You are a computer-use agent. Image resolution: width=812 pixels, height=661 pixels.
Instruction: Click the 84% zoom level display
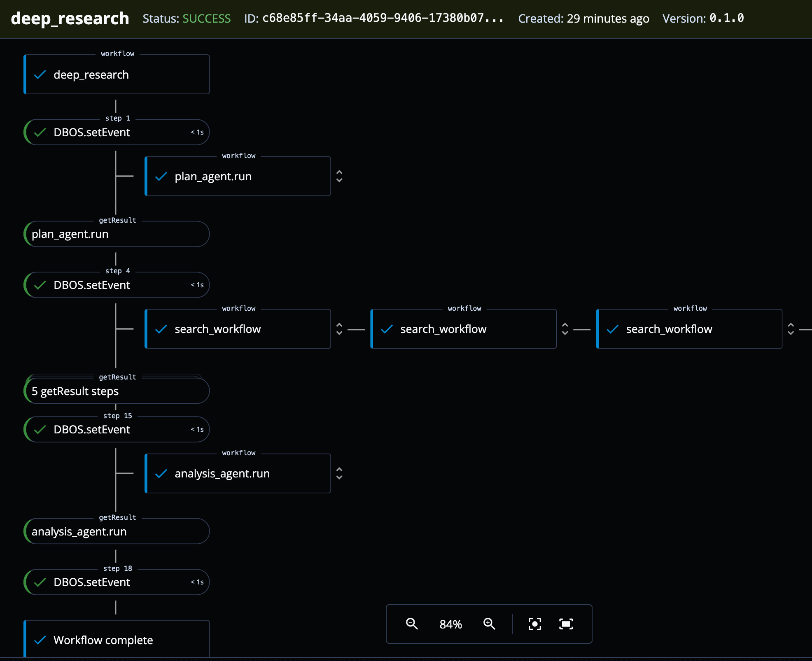click(x=450, y=624)
